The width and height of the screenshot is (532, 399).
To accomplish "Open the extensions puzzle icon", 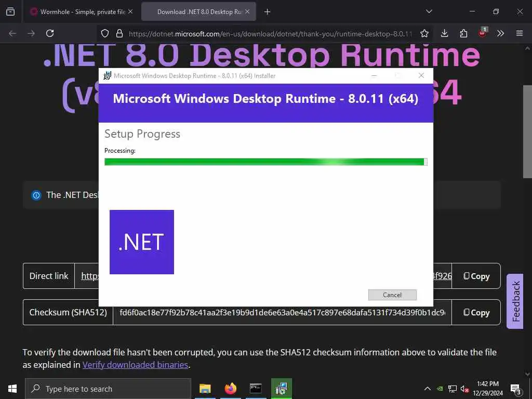I will click(x=463, y=33).
